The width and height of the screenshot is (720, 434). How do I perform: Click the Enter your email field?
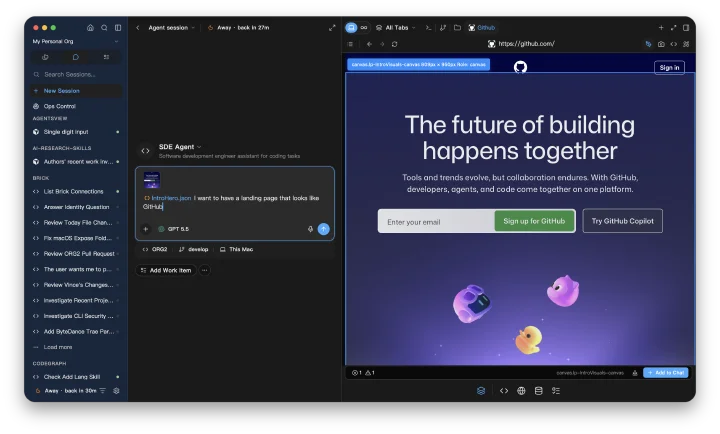(436, 222)
